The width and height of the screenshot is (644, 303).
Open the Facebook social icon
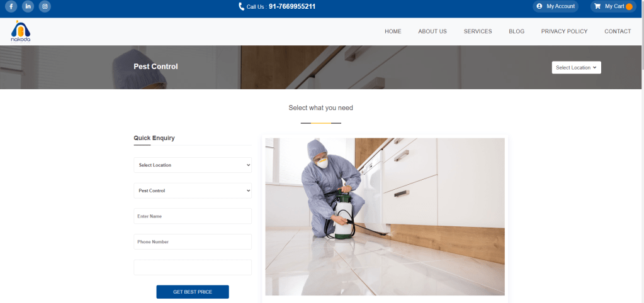(11, 6)
